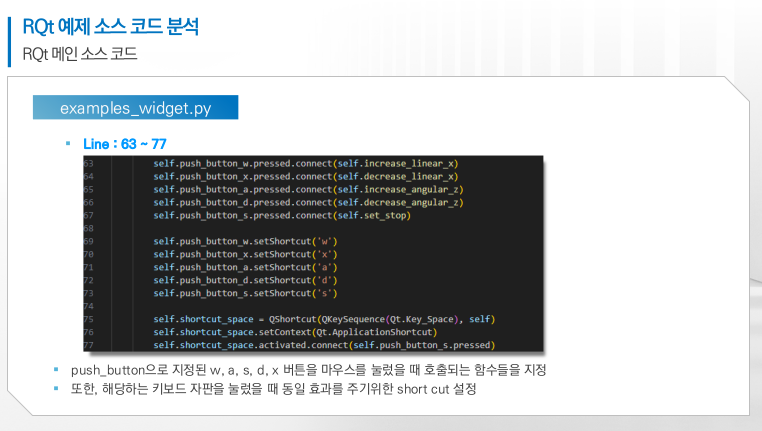The image size is (762, 431).
Task: Click the 'Line : 63 ~ 77' heading
Action: click(124, 144)
